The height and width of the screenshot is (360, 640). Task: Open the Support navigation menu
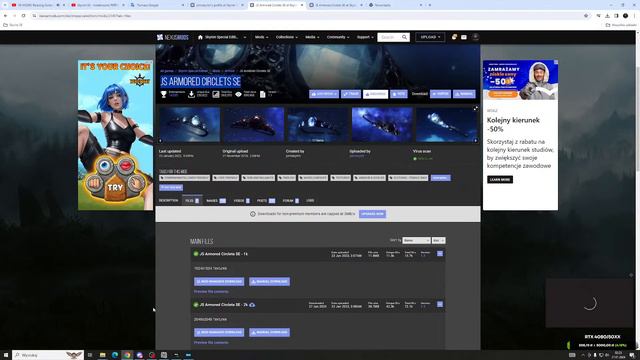pyautogui.click(x=365, y=37)
